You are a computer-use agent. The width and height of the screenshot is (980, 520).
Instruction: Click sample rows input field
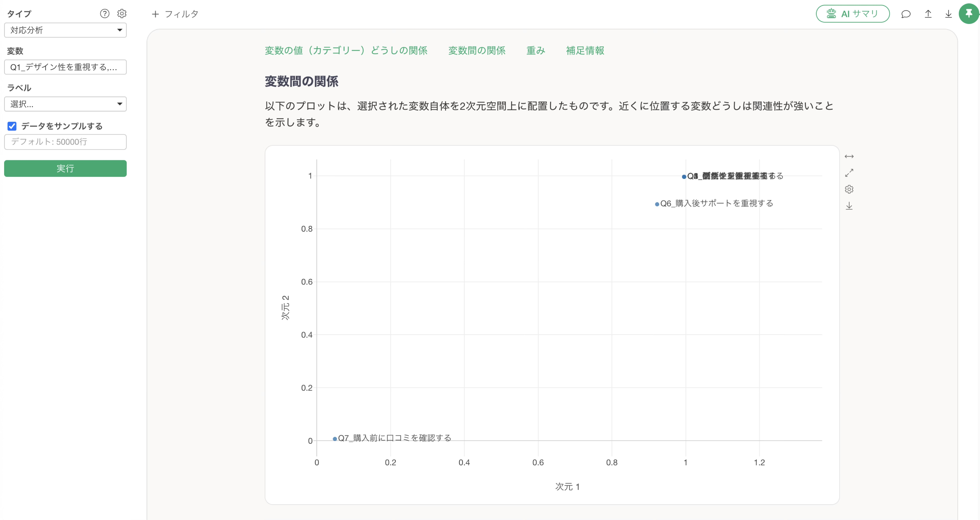coord(65,142)
